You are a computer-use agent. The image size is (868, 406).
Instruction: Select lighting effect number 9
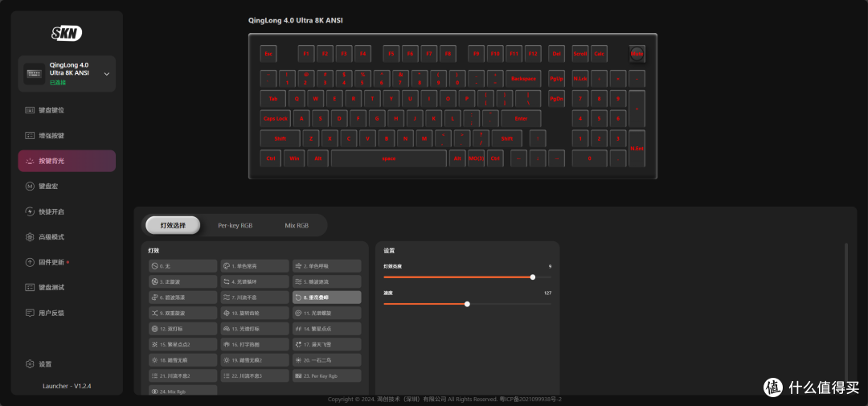182,313
